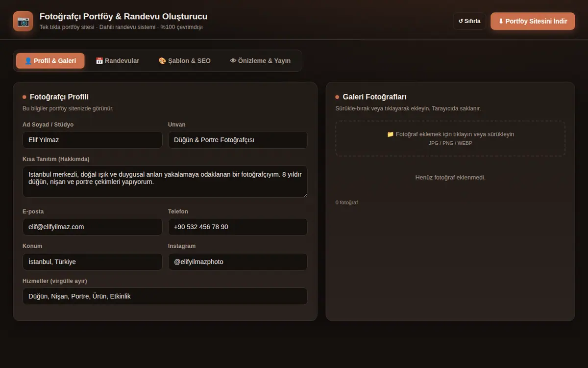
Task: Switch to the Profil & Galeri tab
Action: [50, 61]
